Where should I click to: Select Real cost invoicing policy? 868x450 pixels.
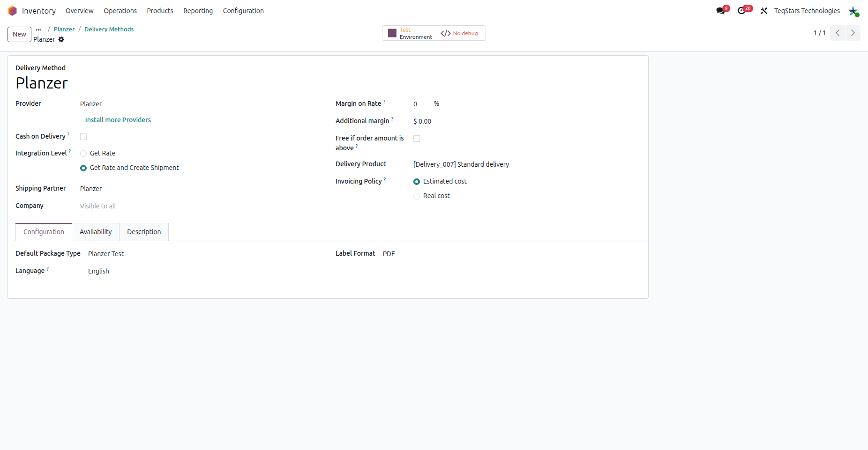pos(417,196)
